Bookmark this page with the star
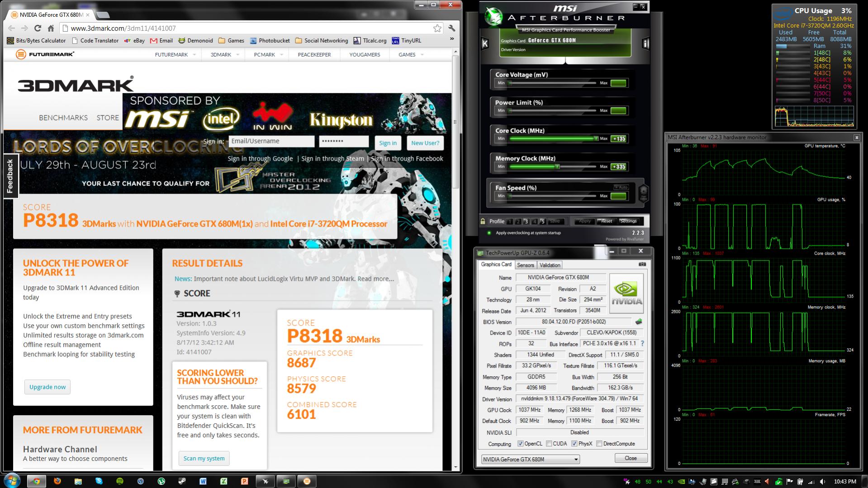This screenshot has width=868, height=488. point(437,28)
